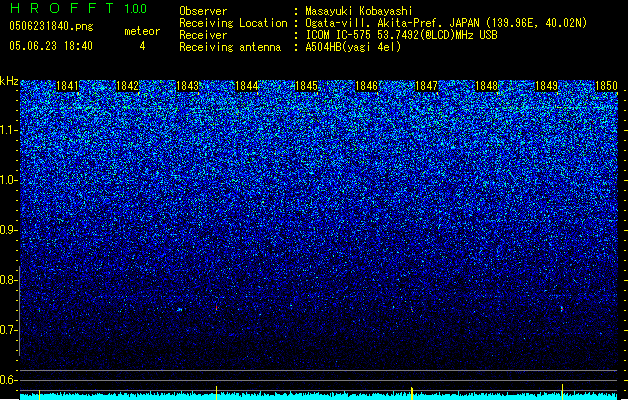Click the 1844 time label
This screenshot has width=629, height=400.
point(247,86)
